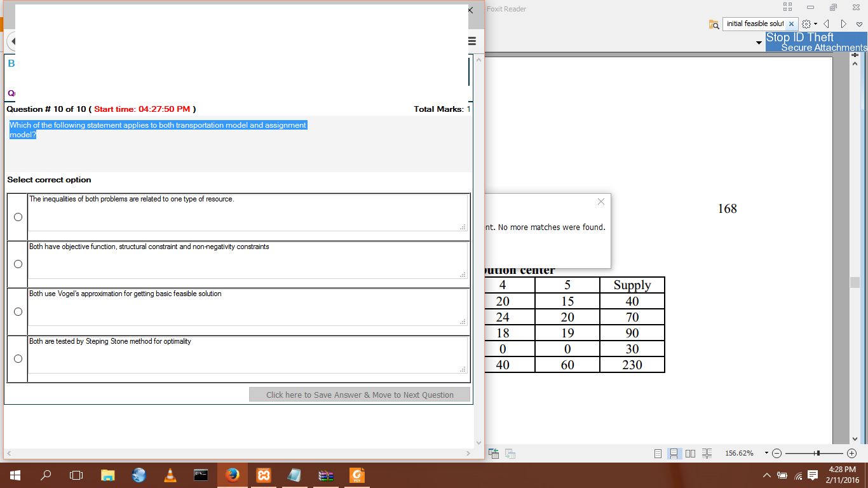The height and width of the screenshot is (488, 868).
Task: Switch to facing pages view mode
Action: tap(691, 454)
